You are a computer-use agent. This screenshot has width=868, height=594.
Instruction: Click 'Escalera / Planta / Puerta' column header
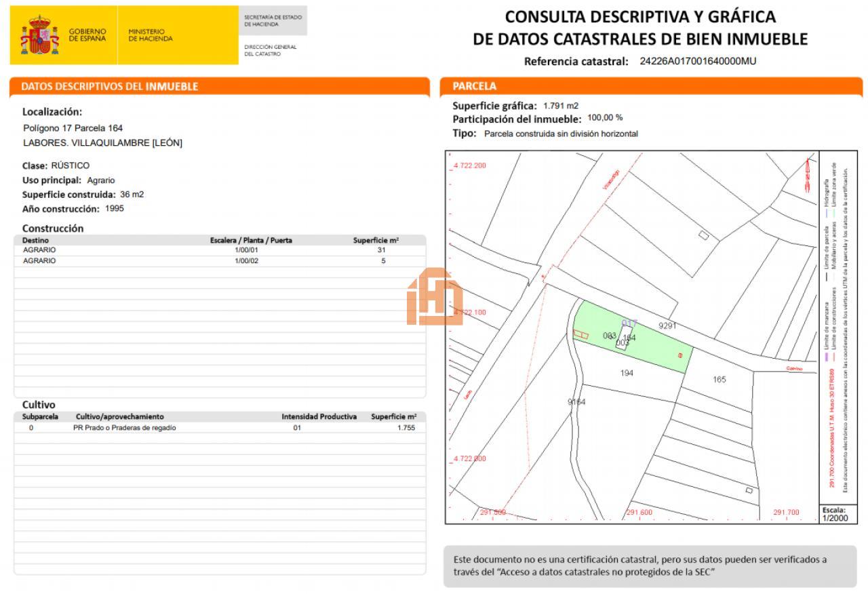click(251, 240)
